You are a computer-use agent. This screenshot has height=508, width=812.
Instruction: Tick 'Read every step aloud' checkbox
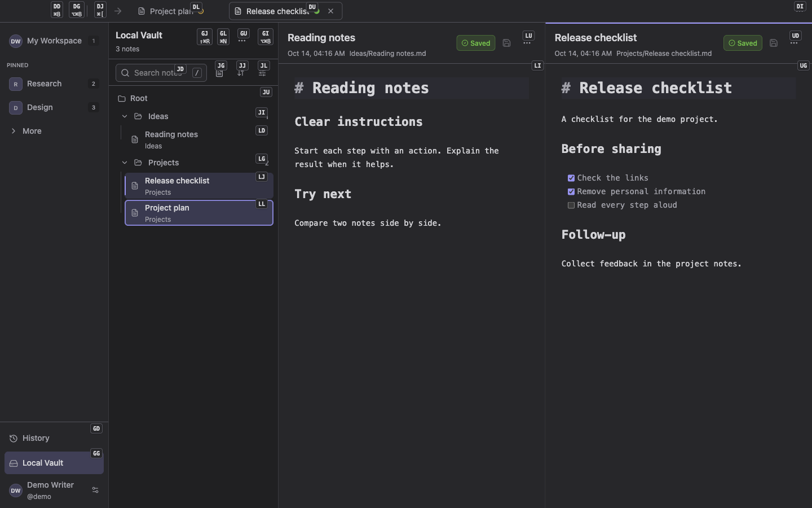click(571, 205)
